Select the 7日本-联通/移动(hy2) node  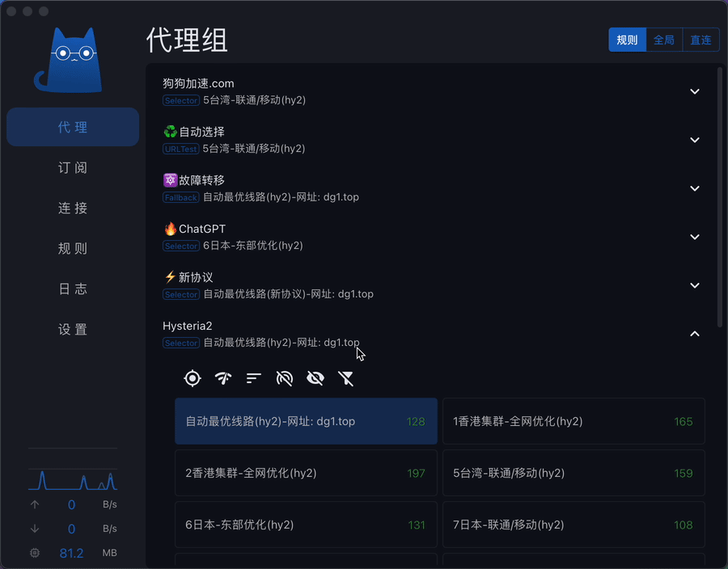tap(573, 525)
